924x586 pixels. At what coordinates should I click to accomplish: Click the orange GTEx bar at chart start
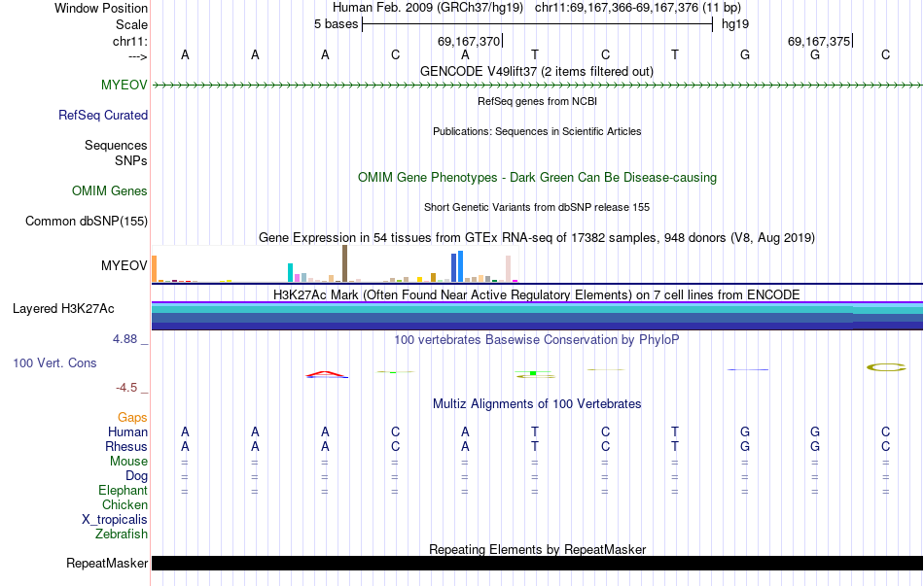(x=155, y=268)
